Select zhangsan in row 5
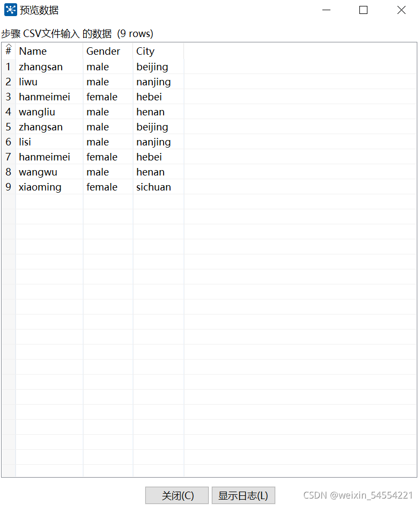The width and height of the screenshot is (420, 505). 49,127
